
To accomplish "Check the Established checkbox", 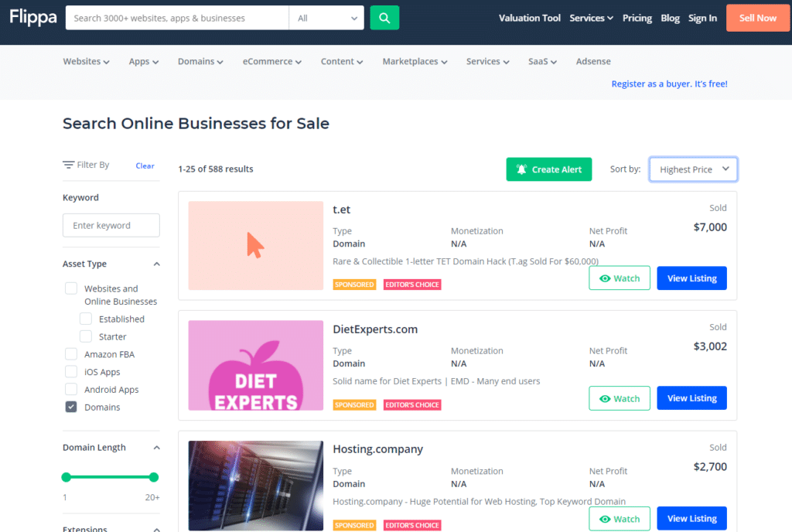I will point(86,319).
